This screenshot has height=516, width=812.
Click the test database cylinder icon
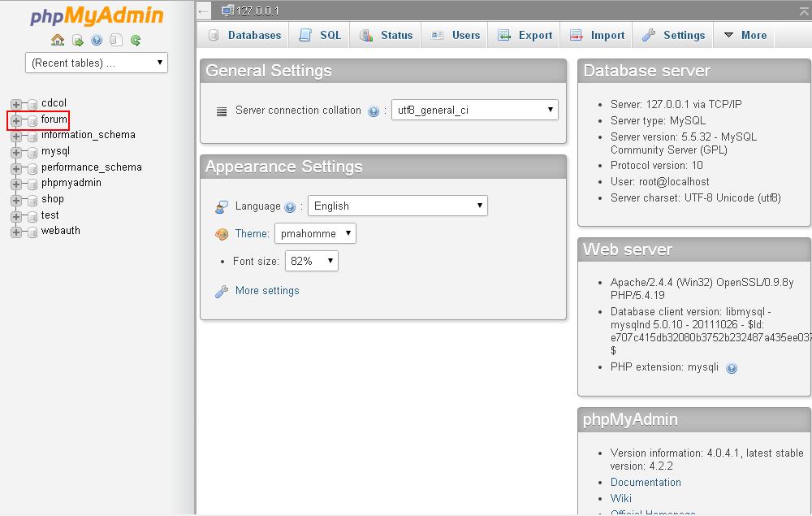click(x=32, y=216)
